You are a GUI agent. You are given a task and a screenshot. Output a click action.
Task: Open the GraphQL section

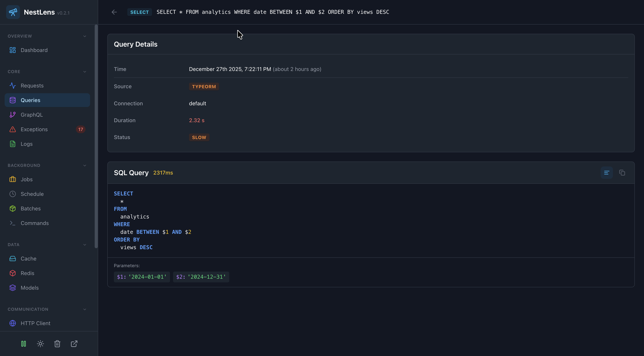pos(31,115)
